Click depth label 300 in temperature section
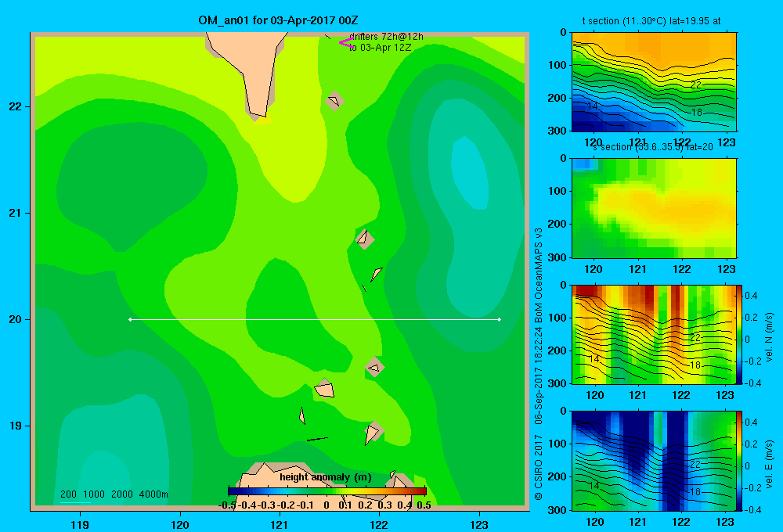 pos(557,131)
